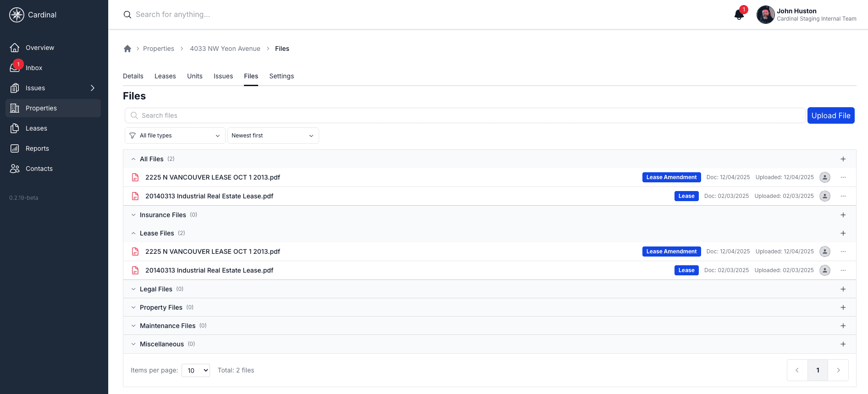Open Inbox in the sidebar
The height and width of the screenshot is (394, 868).
click(53, 68)
